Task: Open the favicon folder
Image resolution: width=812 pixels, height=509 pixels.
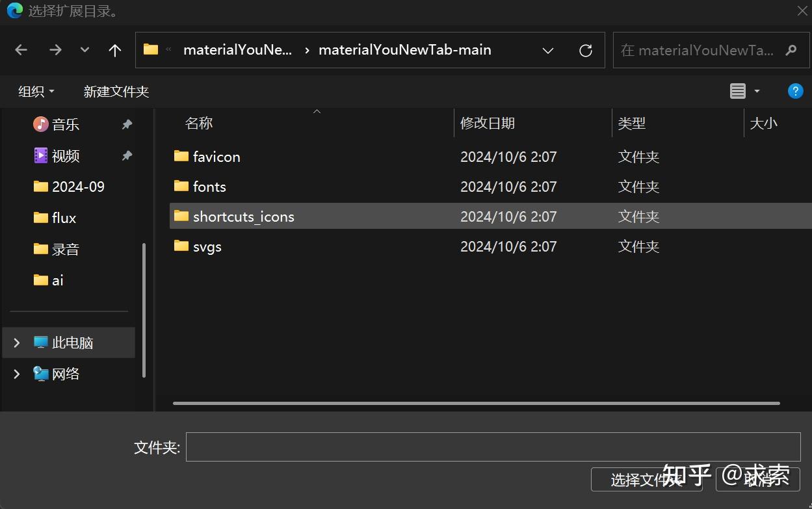Action: tap(216, 156)
